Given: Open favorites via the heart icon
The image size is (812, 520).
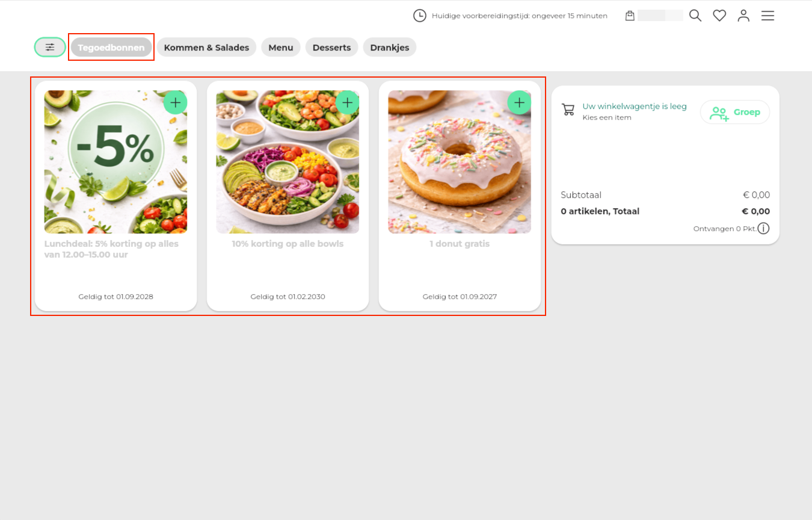Looking at the screenshot, I should [x=719, y=16].
